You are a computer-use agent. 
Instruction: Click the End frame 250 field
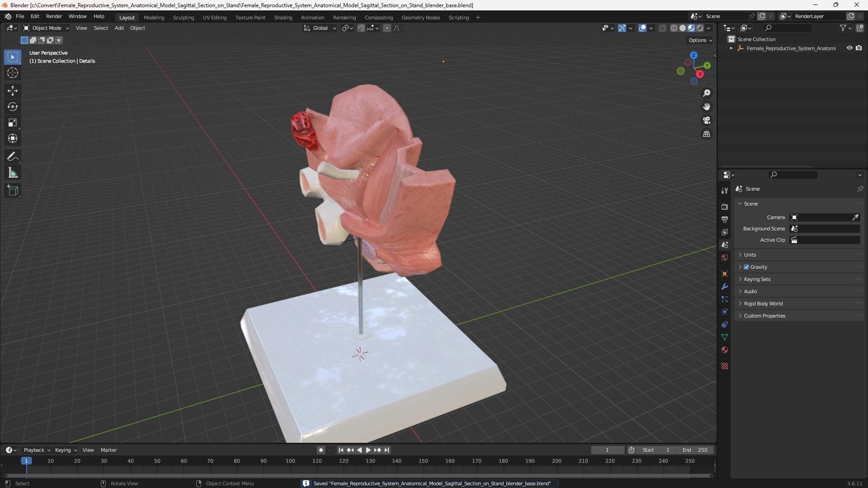(x=695, y=450)
